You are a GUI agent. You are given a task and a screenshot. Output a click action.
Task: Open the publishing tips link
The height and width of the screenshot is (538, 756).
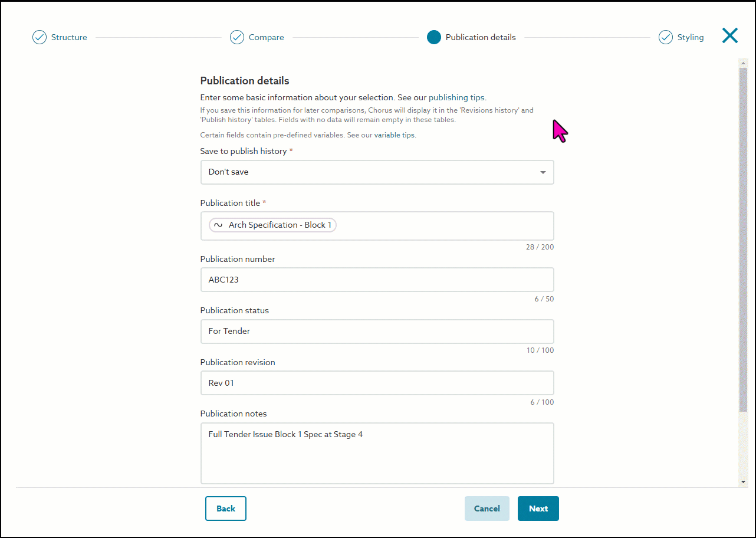pos(457,97)
